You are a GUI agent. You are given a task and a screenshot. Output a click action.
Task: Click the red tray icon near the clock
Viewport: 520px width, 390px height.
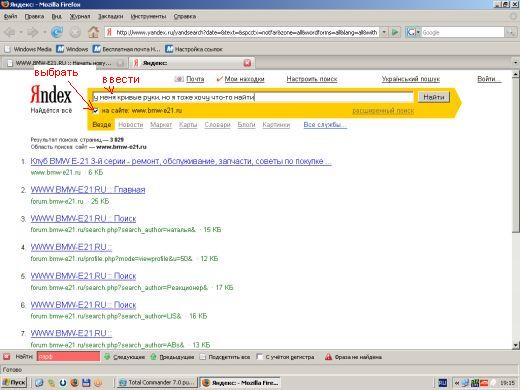[484, 383]
